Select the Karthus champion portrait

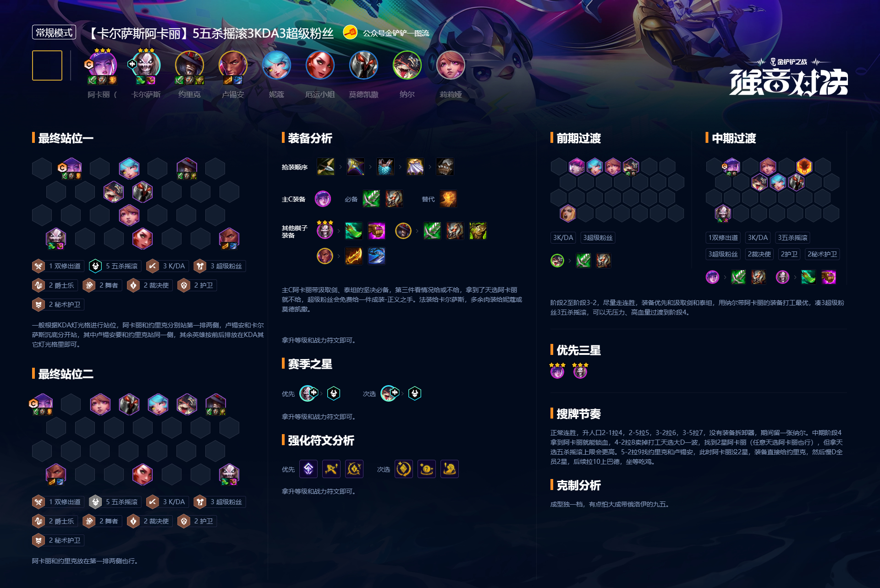point(146,65)
